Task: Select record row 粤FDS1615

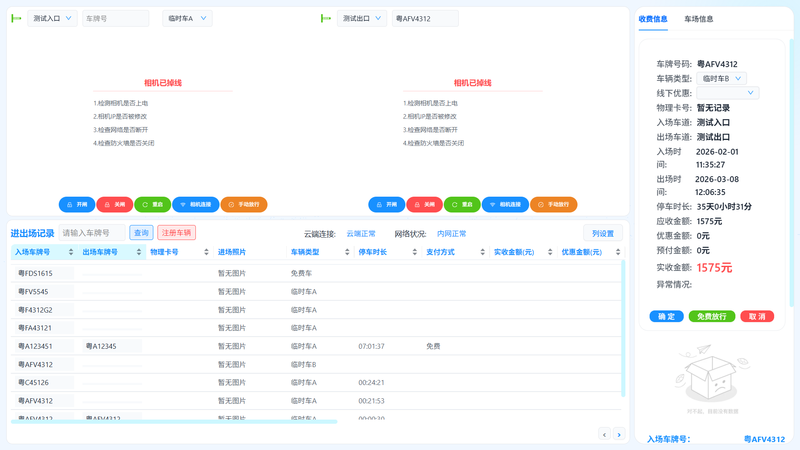Action: [x=316, y=273]
